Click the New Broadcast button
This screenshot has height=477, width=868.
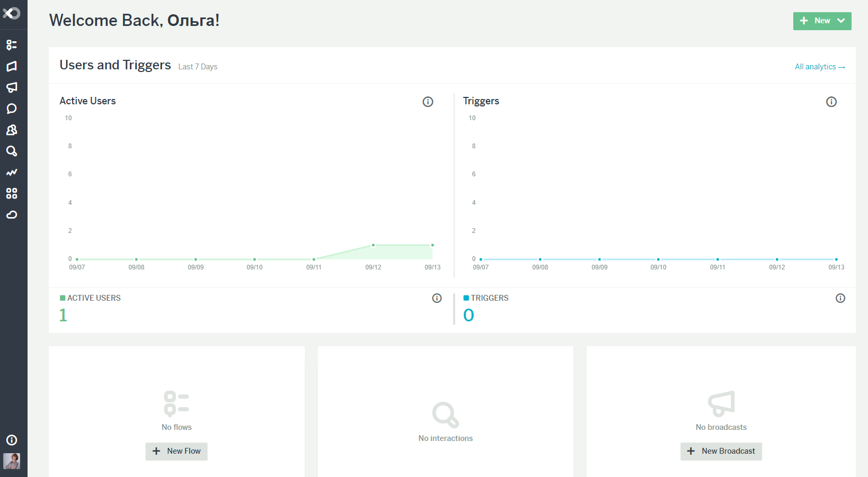pos(721,451)
